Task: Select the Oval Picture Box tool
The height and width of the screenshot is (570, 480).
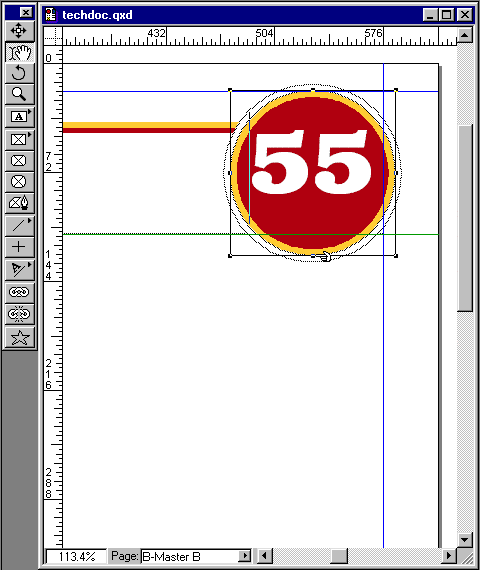Action: pos(20,181)
